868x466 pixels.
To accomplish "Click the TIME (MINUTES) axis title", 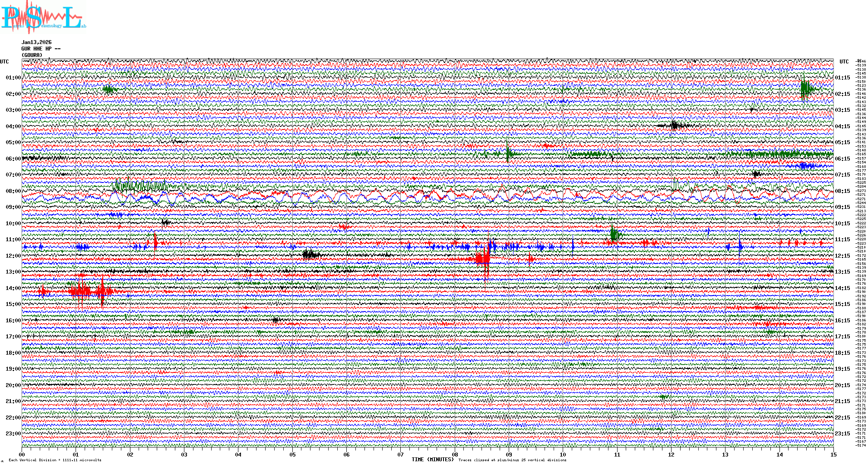I will click(433, 460).
